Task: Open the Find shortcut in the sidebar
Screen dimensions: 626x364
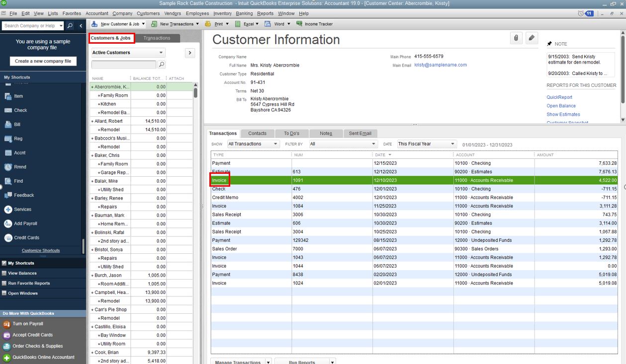Action: point(13,181)
